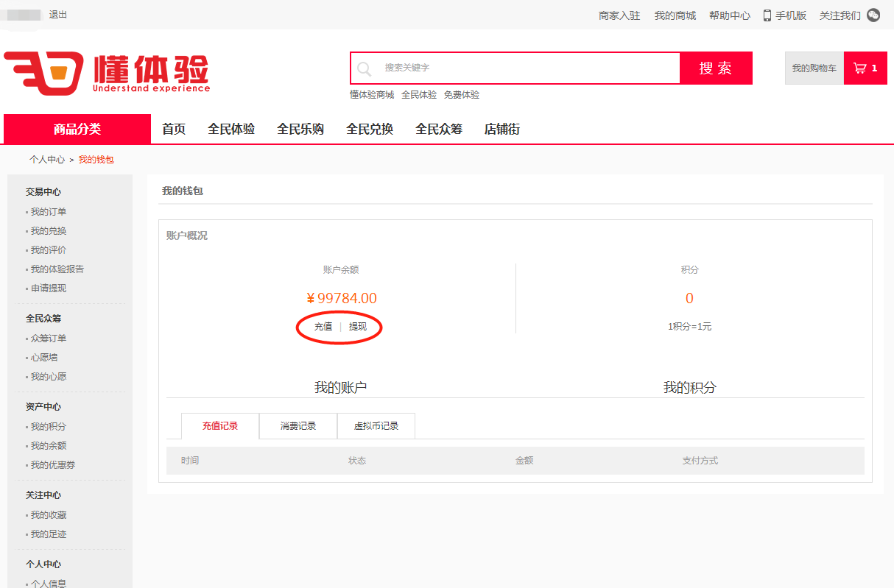
Task: Click 个人中心 in the breadcrumb
Action: tap(47, 160)
